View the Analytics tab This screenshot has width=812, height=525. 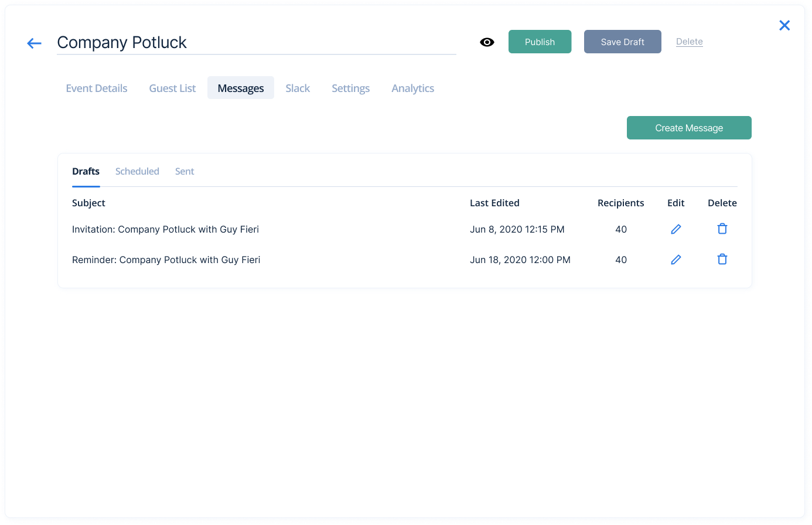coord(413,88)
